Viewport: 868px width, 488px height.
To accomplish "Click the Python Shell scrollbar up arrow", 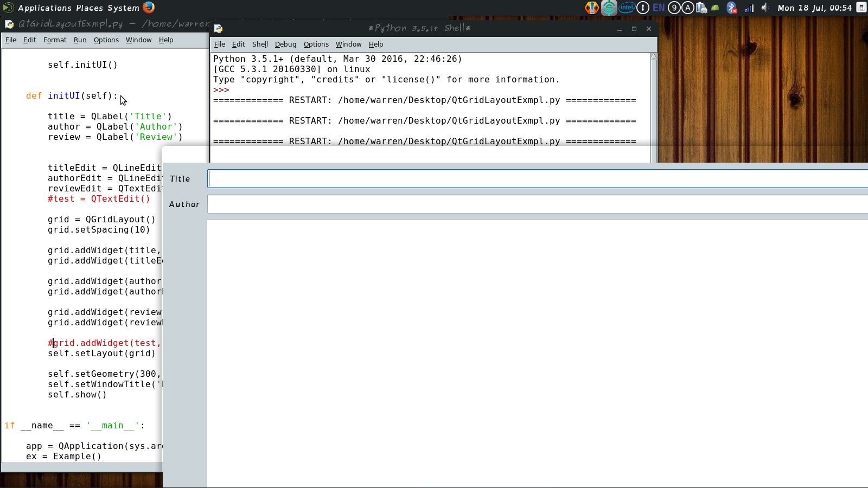I will (654, 56).
